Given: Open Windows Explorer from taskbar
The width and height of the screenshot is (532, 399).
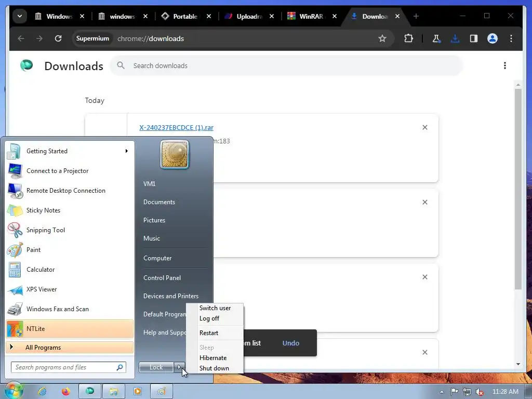Looking at the screenshot, I should pos(114,391).
